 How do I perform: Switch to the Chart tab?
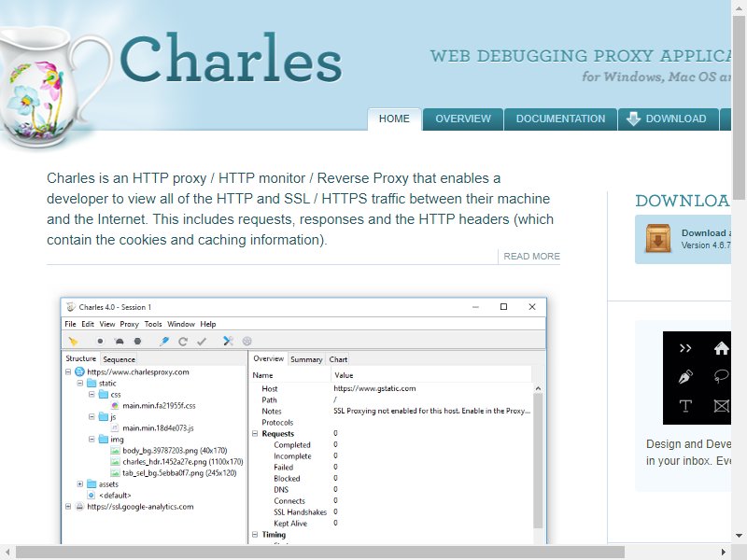(x=338, y=359)
